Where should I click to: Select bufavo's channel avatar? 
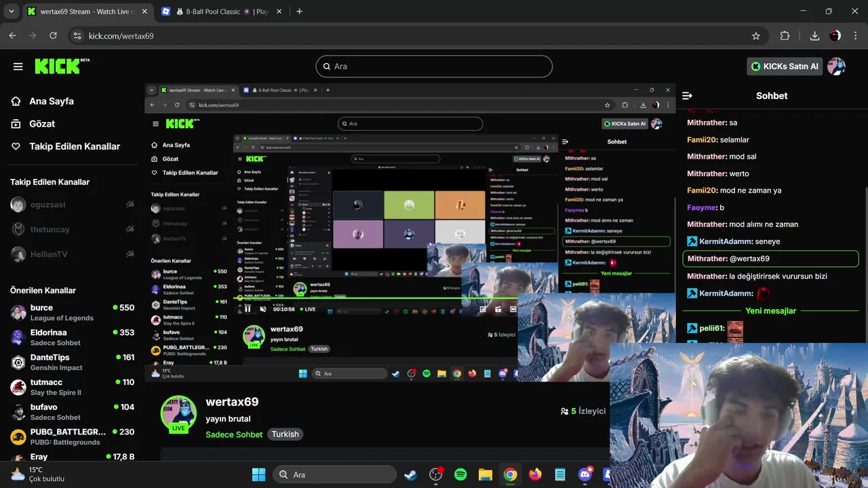18,412
